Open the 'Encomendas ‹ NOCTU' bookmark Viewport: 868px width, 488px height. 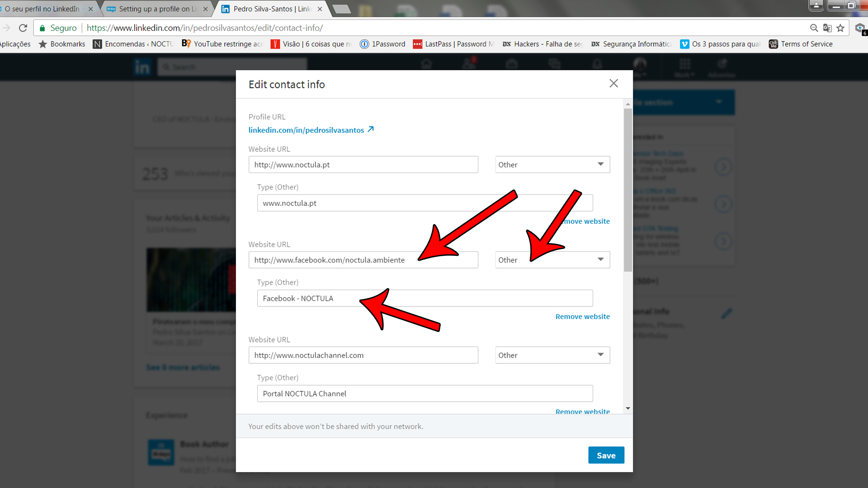tap(133, 44)
